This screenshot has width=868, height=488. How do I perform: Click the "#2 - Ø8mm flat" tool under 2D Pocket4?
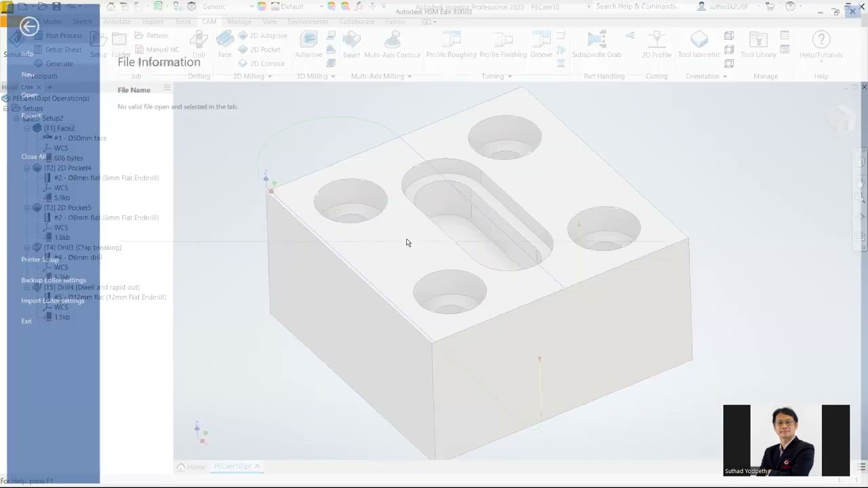(106, 178)
